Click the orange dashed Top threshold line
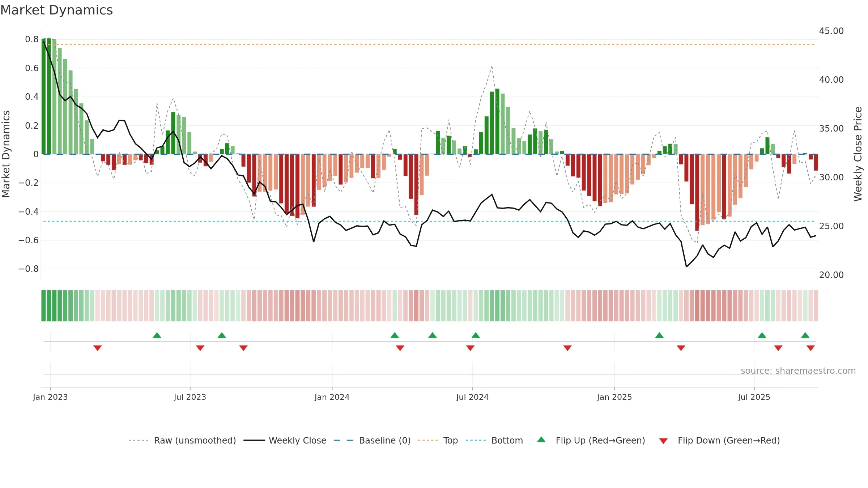 click(429, 44)
